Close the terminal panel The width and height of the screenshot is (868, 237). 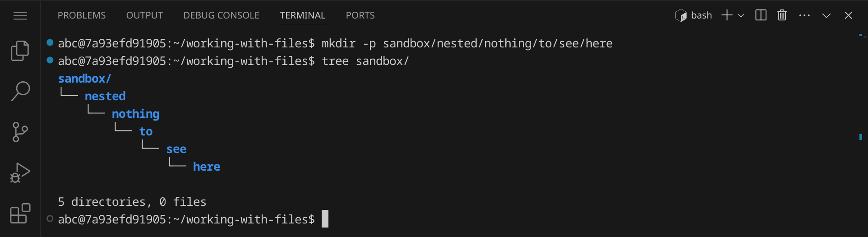coord(848,15)
